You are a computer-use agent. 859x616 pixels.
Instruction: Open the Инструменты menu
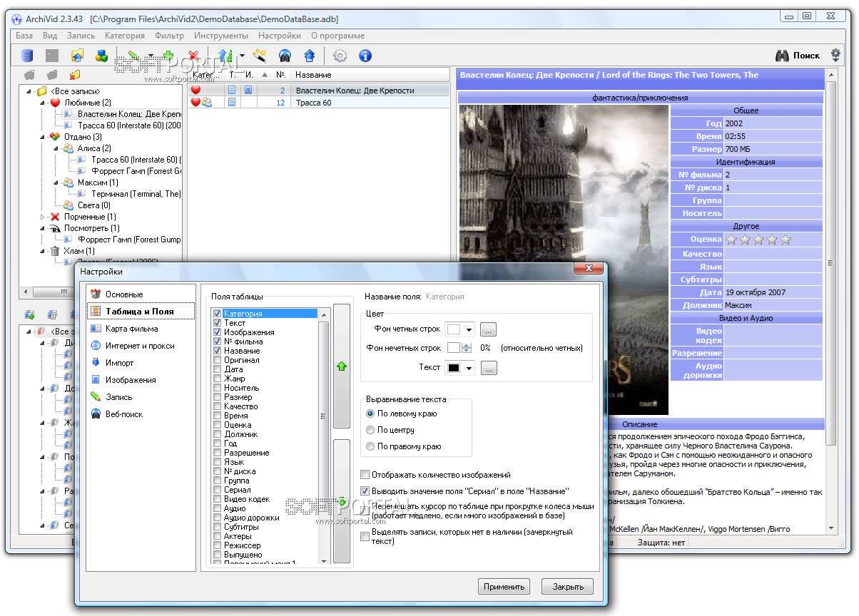(x=220, y=36)
